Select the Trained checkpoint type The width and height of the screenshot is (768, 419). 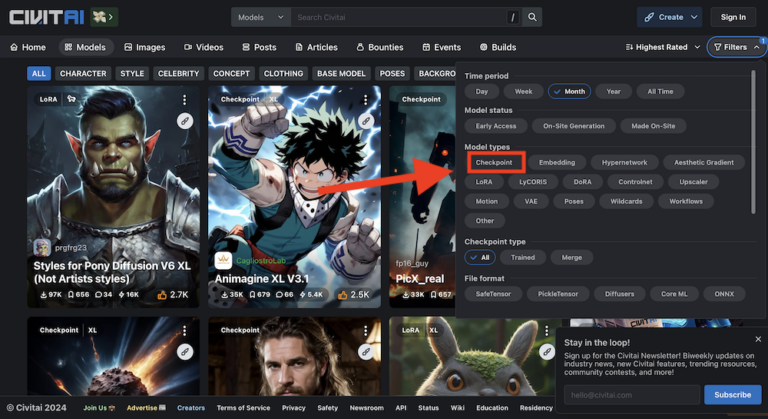pos(523,257)
